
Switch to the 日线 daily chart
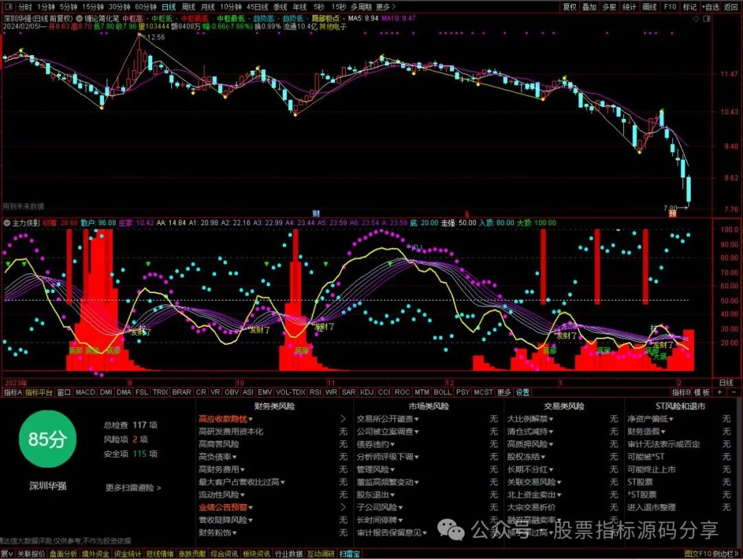click(169, 7)
